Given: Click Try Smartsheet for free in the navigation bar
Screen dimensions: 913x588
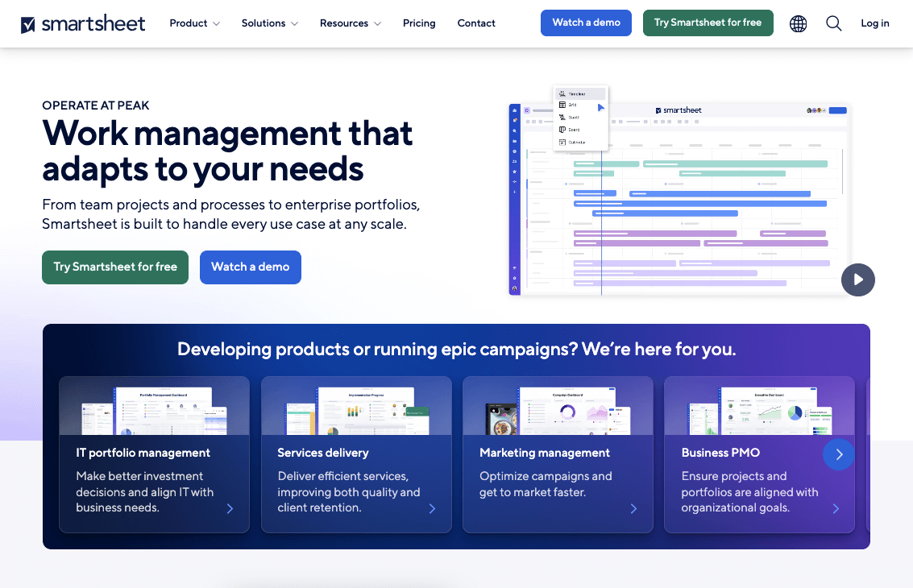Looking at the screenshot, I should tap(708, 23).
